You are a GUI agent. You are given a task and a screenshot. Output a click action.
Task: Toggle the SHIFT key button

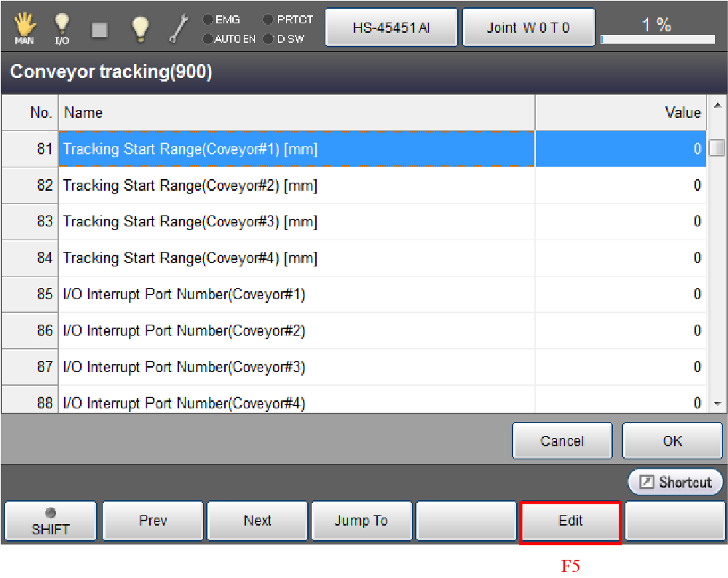[x=50, y=521]
